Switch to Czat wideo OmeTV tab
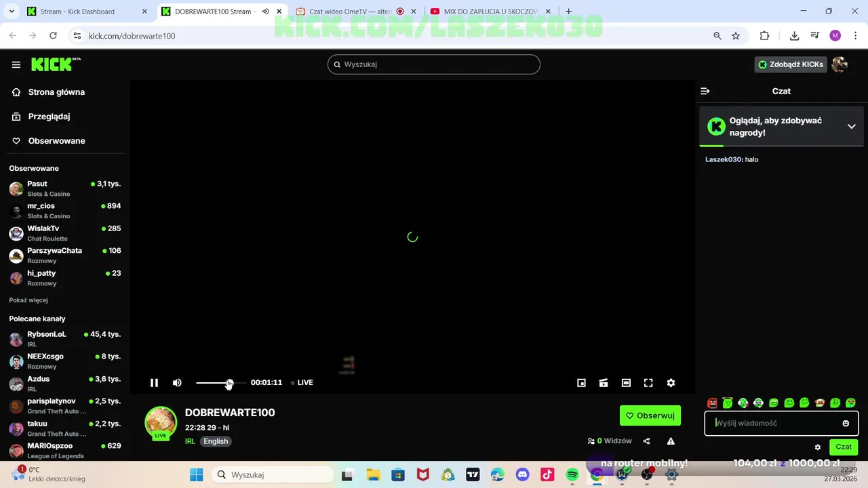 (357, 12)
